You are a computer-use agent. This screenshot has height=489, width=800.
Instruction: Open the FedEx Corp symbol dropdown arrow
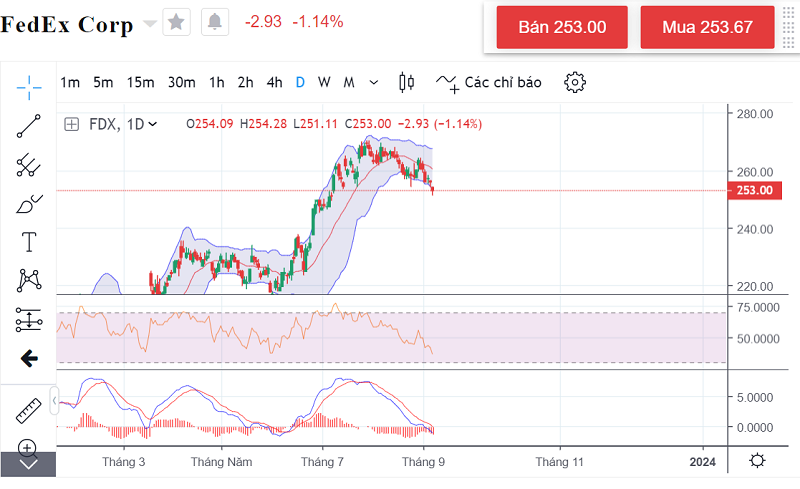pos(150,23)
